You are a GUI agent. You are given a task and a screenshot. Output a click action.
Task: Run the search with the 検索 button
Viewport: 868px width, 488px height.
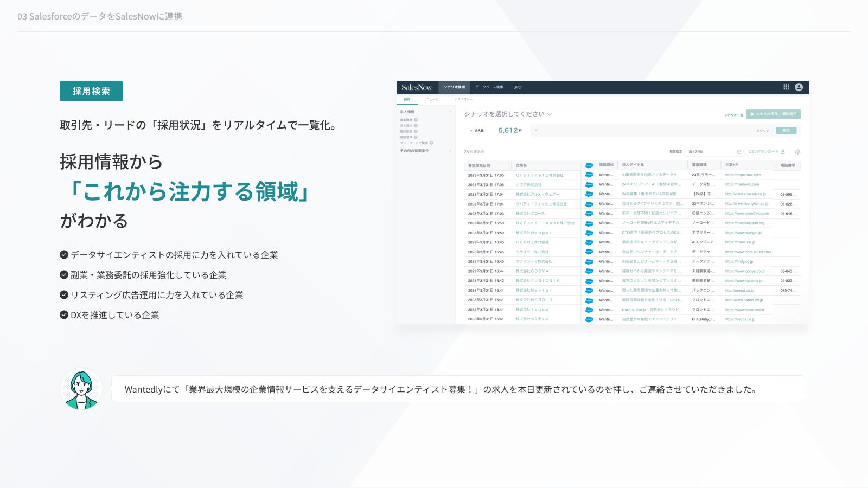[786, 131]
